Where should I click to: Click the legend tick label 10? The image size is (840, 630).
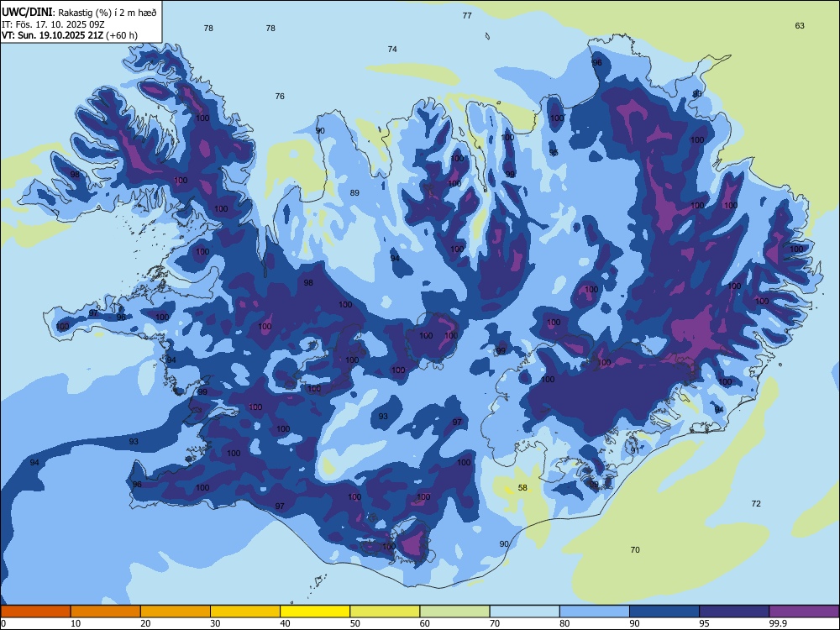click(x=76, y=623)
